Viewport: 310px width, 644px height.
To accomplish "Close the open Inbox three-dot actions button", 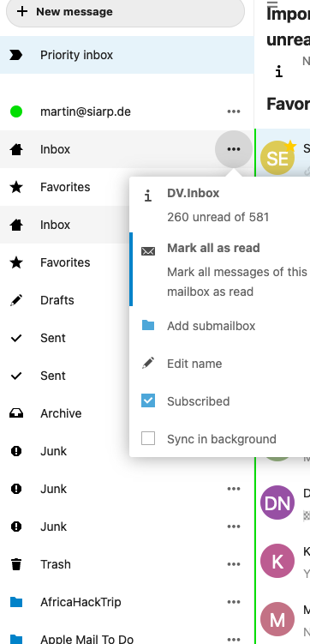I will pos(234,149).
